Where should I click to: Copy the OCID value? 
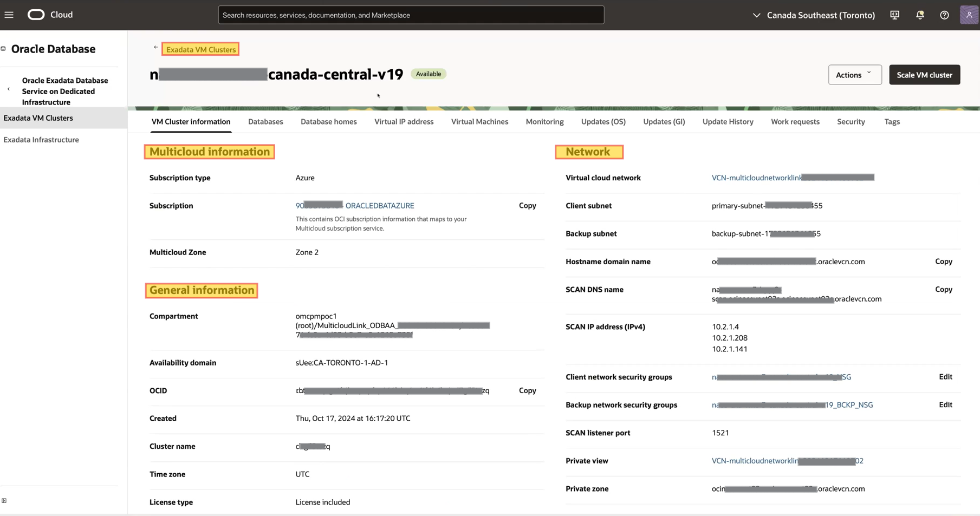tap(528, 390)
